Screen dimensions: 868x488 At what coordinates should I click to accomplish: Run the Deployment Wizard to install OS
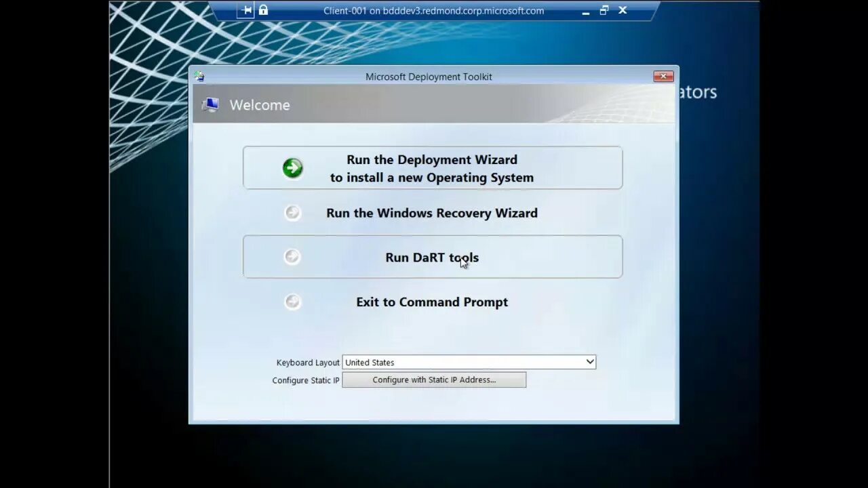click(433, 168)
